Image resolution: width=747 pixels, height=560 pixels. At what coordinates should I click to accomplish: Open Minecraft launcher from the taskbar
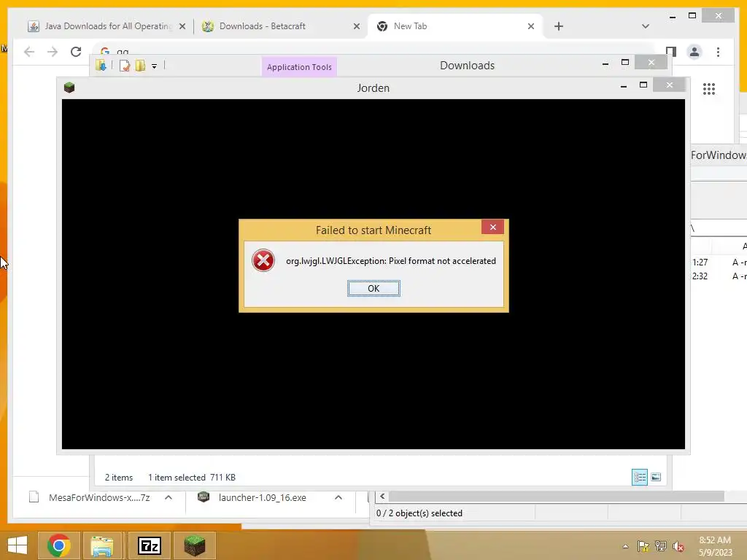(x=194, y=545)
